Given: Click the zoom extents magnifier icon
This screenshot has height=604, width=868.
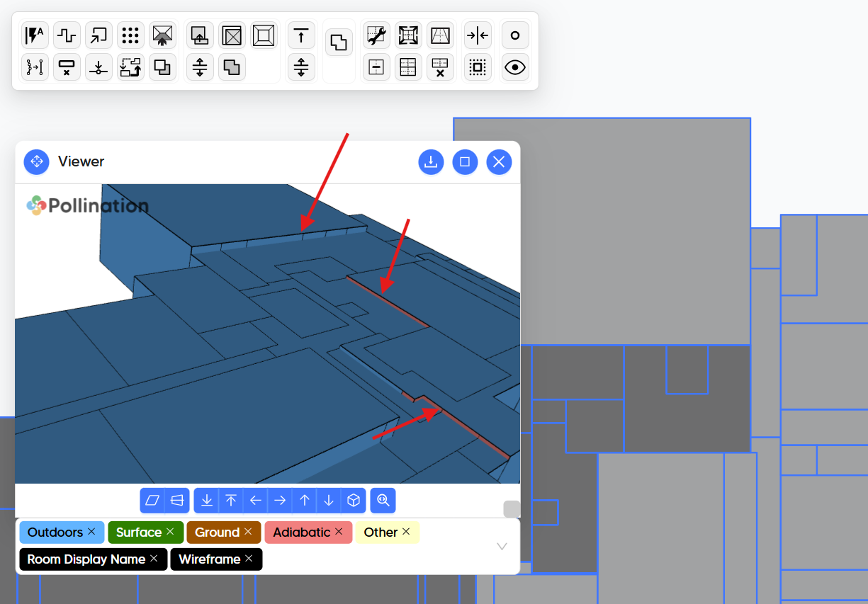Looking at the screenshot, I should 383,501.
